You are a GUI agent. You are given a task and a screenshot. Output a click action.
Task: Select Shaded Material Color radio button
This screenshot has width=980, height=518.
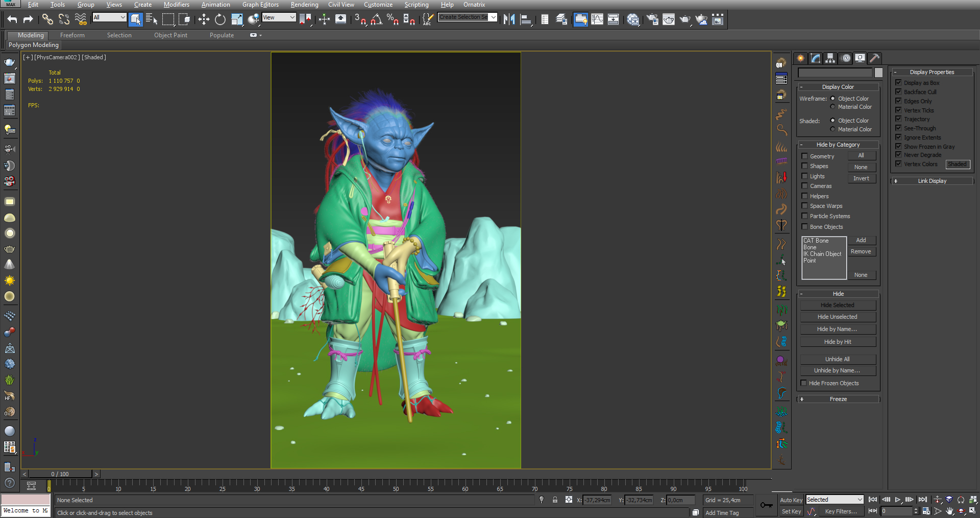click(x=832, y=129)
